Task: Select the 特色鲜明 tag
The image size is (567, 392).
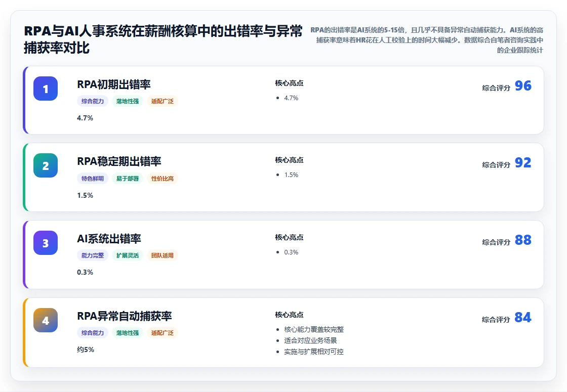Action: click(x=93, y=179)
